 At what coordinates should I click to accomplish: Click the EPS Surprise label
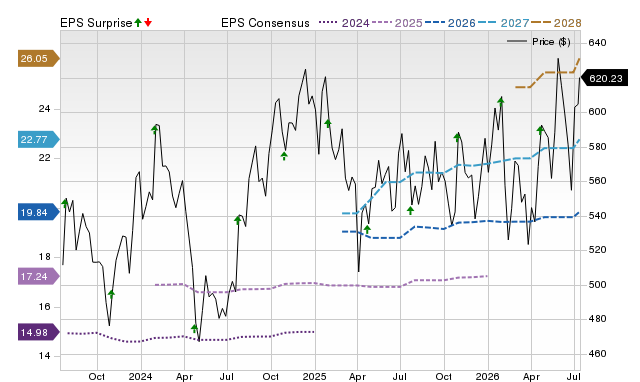point(96,23)
